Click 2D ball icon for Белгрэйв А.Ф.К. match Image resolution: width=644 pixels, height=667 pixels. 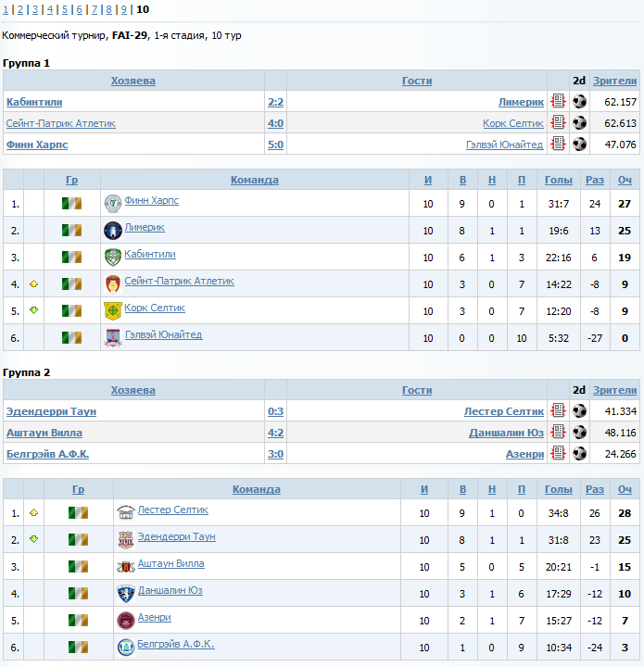coord(579,453)
